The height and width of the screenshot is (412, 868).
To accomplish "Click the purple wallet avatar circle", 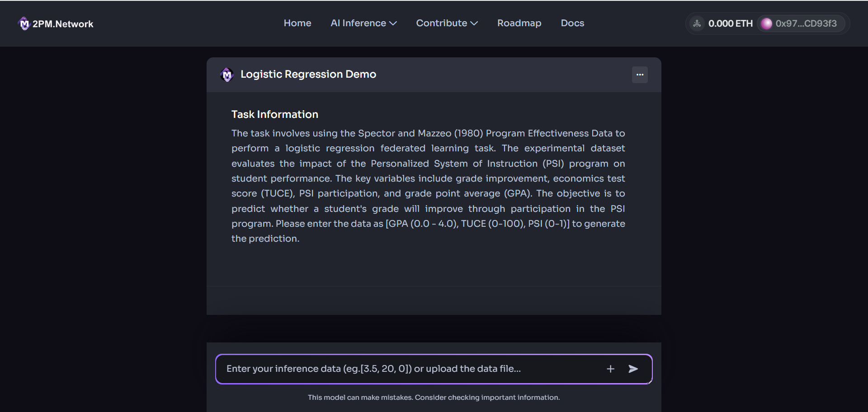I will (x=766, y=23).
